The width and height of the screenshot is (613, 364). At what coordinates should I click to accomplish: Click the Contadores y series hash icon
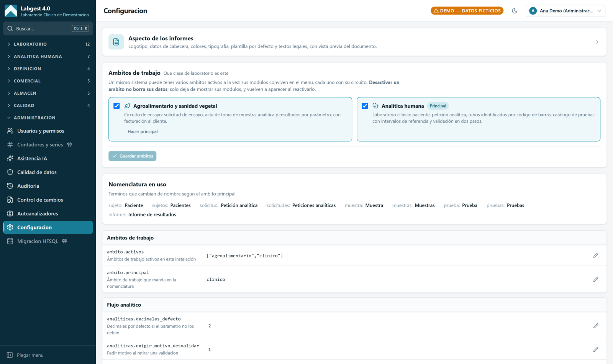click(x=10, y=145)
